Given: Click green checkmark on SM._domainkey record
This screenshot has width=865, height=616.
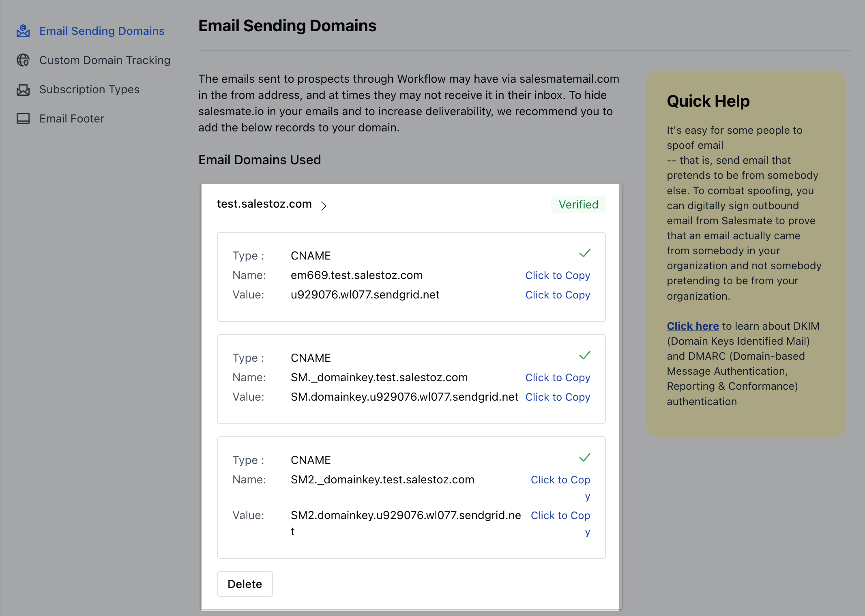Looking at the screenshot, I should pos(584,356).
